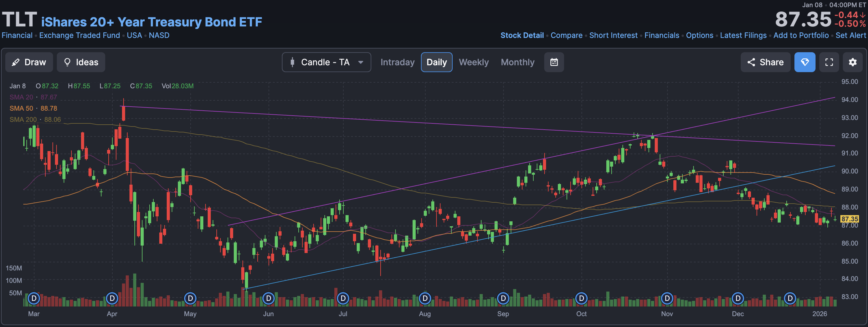This screenshot has height=327, width=868.
Task: Select the SMA 200 indicator label
Action: pos(23,119)
